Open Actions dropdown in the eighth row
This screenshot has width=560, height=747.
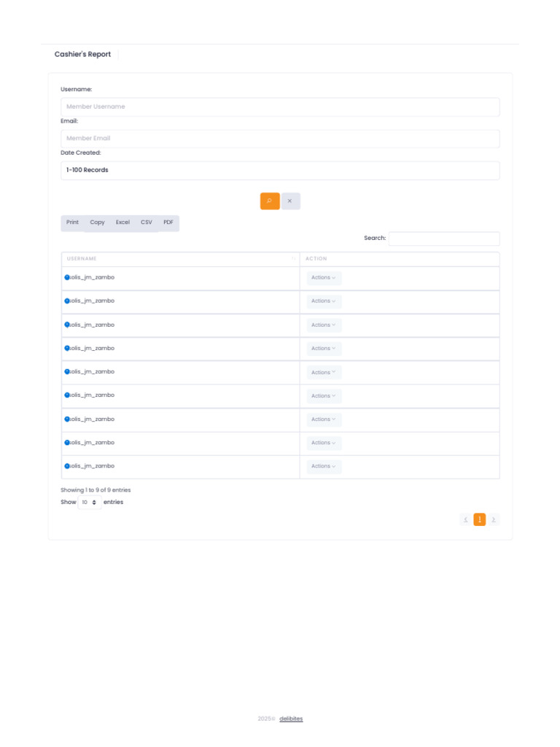[324, 443]
